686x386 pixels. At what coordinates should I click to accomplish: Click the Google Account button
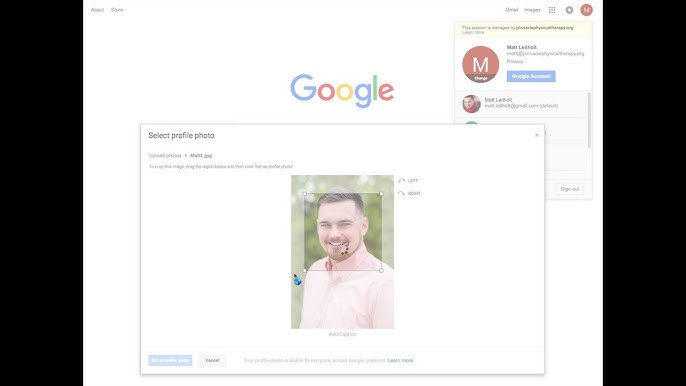(531, 76)
